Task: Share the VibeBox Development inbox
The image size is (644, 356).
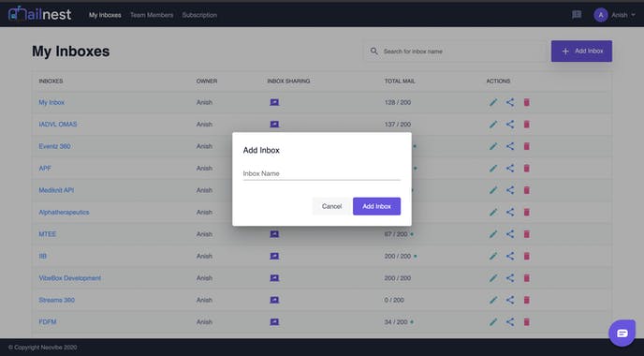Action: (x=510, y=278)
